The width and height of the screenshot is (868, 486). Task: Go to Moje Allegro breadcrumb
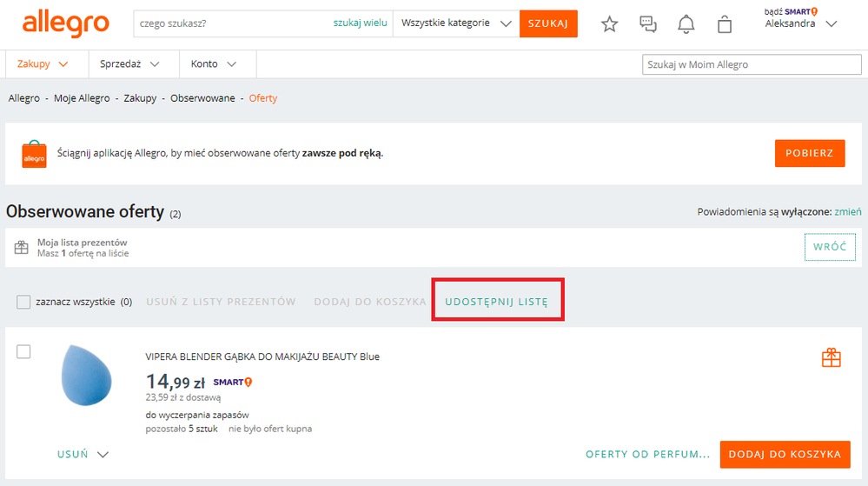[x=82, y=98]
